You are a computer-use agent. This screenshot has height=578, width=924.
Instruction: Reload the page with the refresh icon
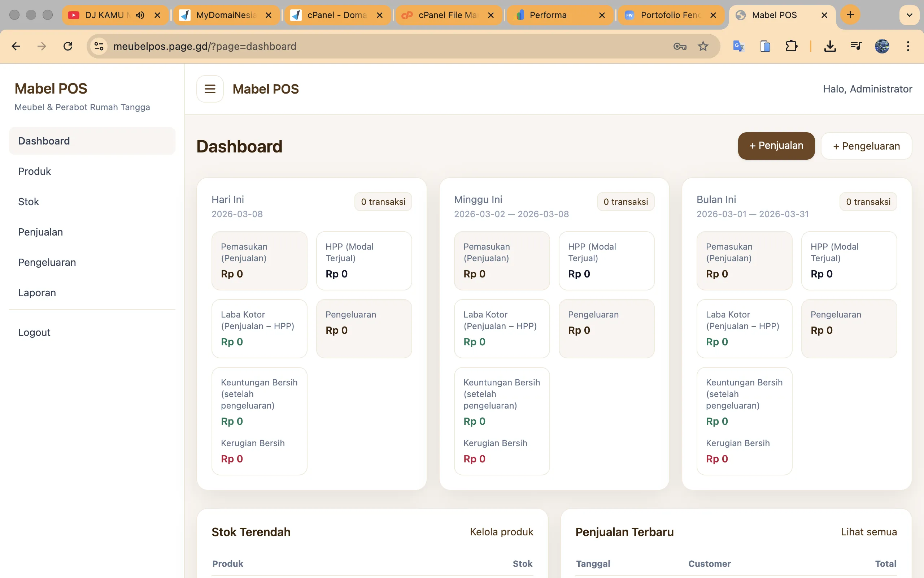pos(68,46)
